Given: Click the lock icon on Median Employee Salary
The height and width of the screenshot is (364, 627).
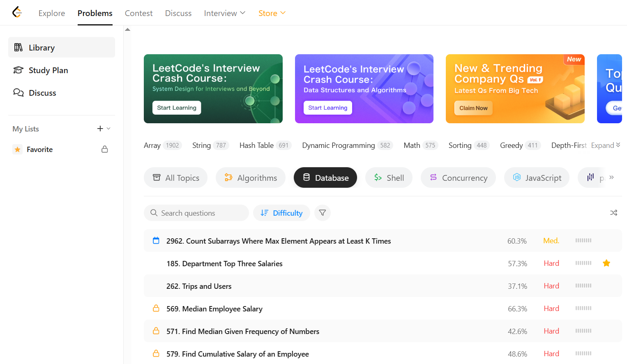Looking at the screenshot, I should tap(156, 308).
